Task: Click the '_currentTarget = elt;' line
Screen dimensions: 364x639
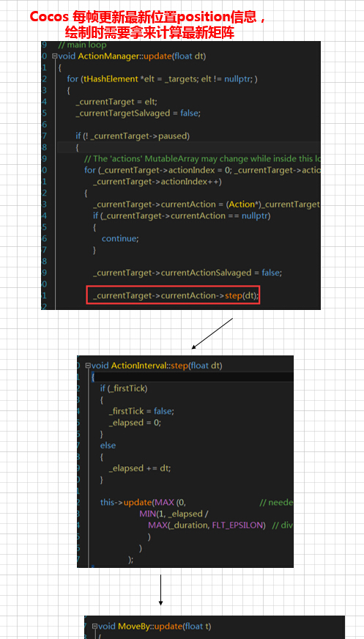Action: [116, 101]
